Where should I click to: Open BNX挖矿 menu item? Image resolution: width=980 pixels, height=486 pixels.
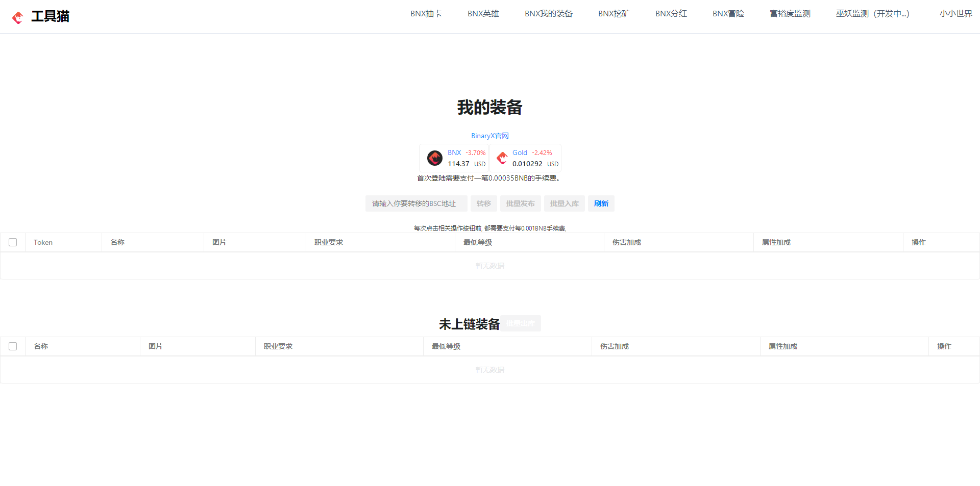614,14
